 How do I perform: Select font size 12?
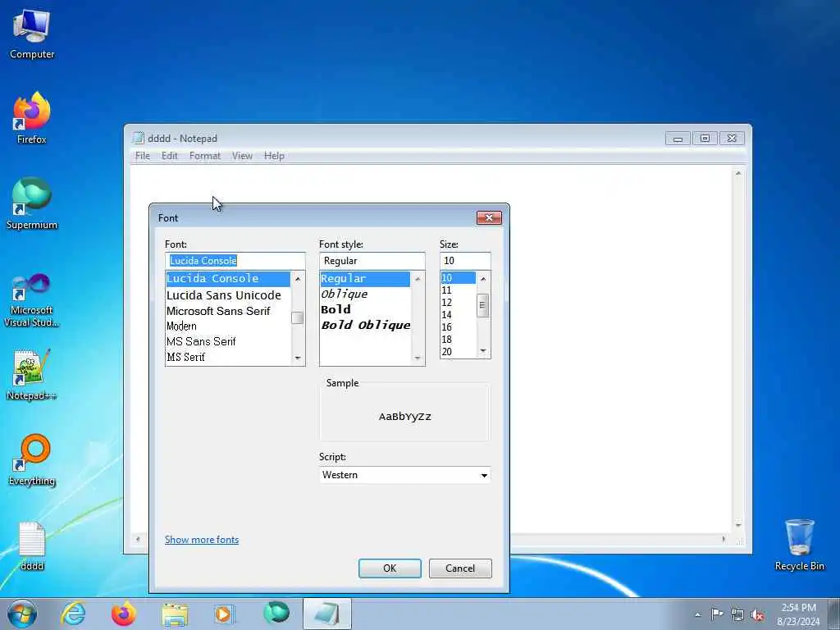(x=458, y=303)
